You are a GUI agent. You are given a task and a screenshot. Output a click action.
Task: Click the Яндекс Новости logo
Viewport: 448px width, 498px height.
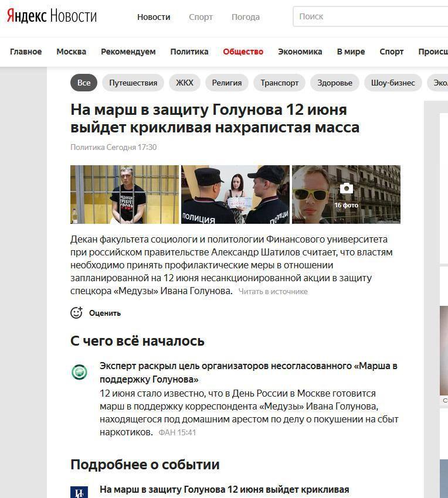point(52,16)
